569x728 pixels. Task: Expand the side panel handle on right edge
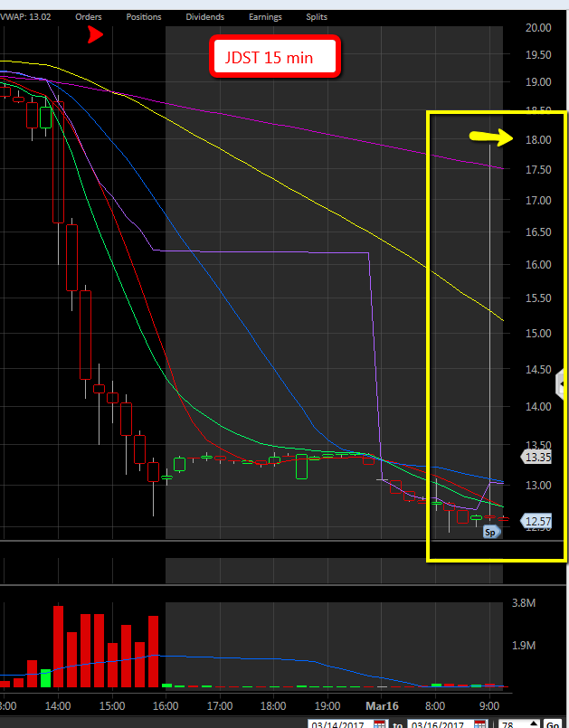pyautogui.click(x=563, y=385)
